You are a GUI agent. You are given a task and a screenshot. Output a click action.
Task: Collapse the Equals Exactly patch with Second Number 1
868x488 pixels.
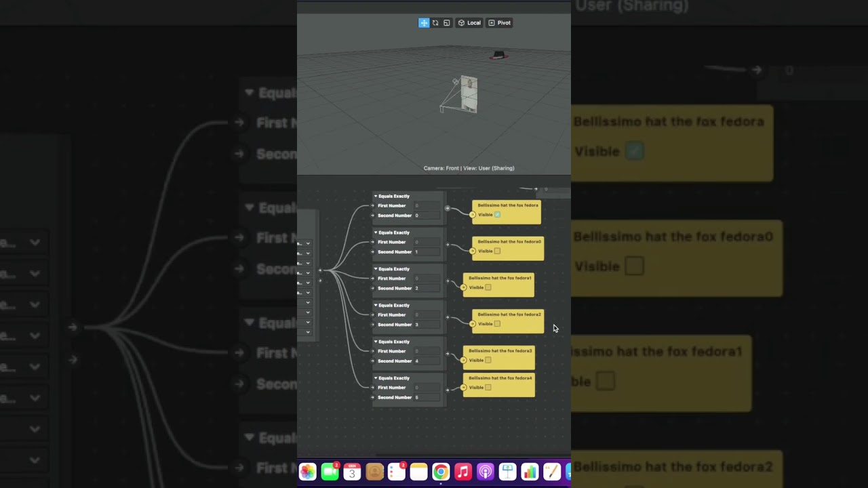point(376,233)
